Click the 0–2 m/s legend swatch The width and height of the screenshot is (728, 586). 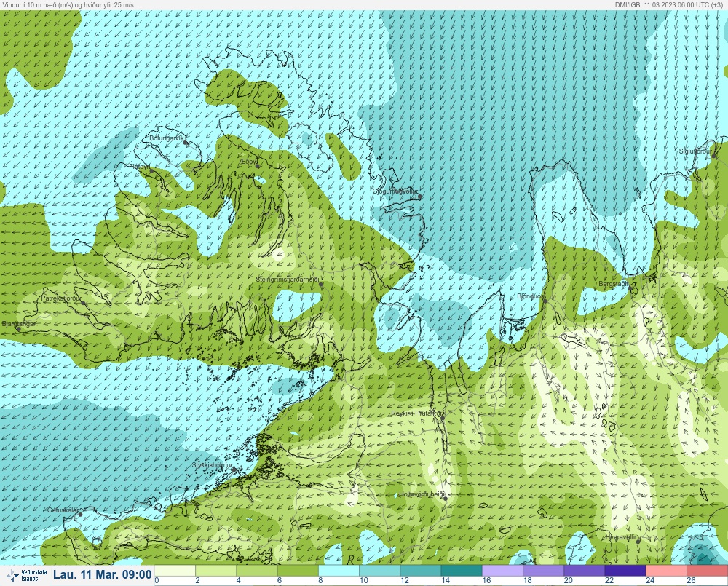click(175, 570)
